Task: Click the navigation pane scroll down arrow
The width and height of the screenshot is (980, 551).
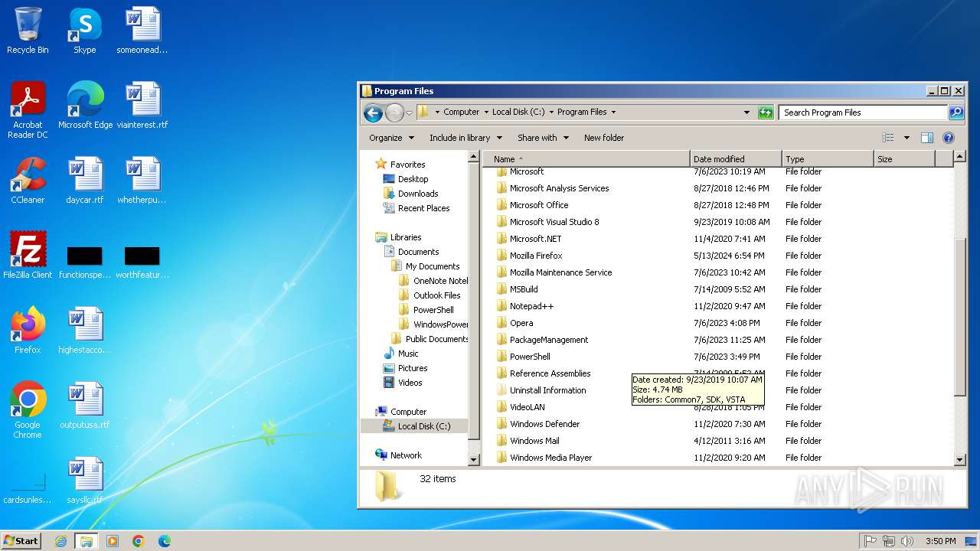Action: pyautogui.click(x=474, y=459)
